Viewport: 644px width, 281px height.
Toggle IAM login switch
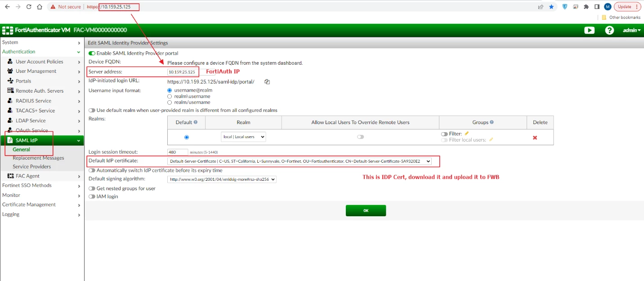point(92,196)
